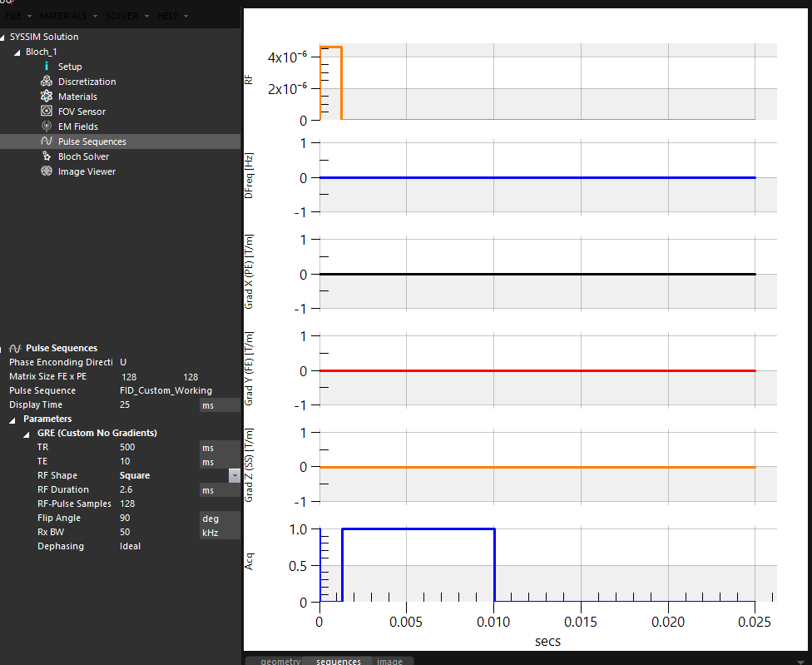812x665 pixels.
Task: Click the Grad Z (SS) axis label
Action: [249, 465]
